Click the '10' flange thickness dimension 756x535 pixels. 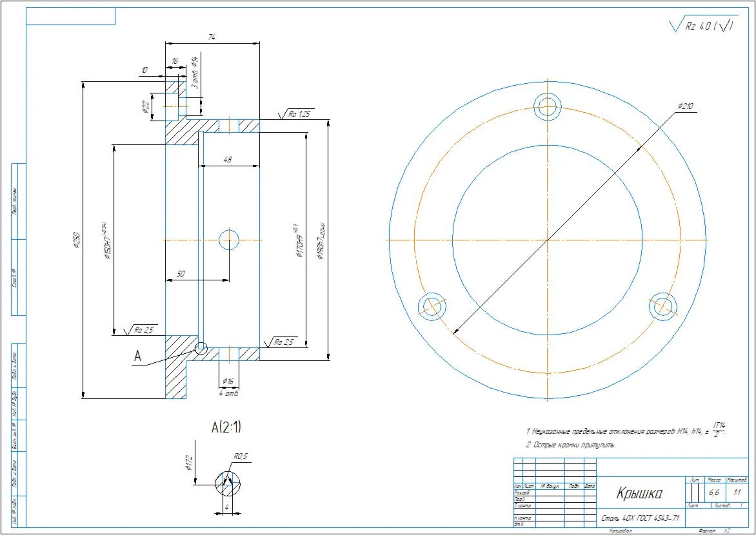(x=144, y=70)
